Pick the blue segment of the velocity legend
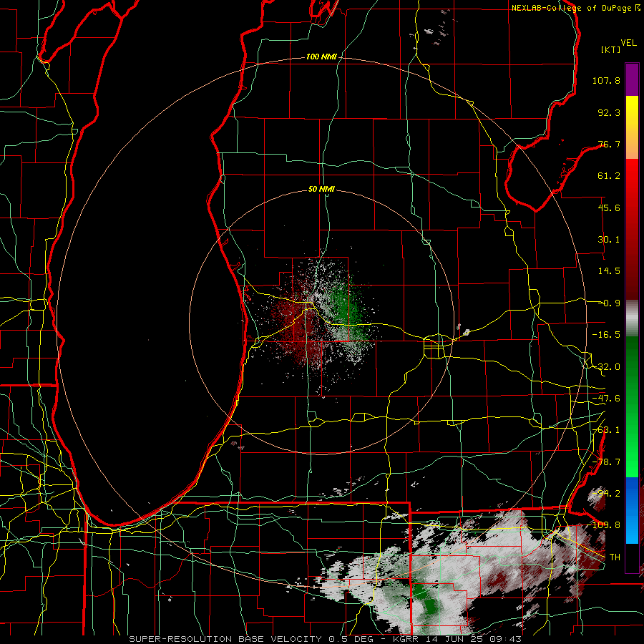The image size is (644, 644). coord(632,510)
